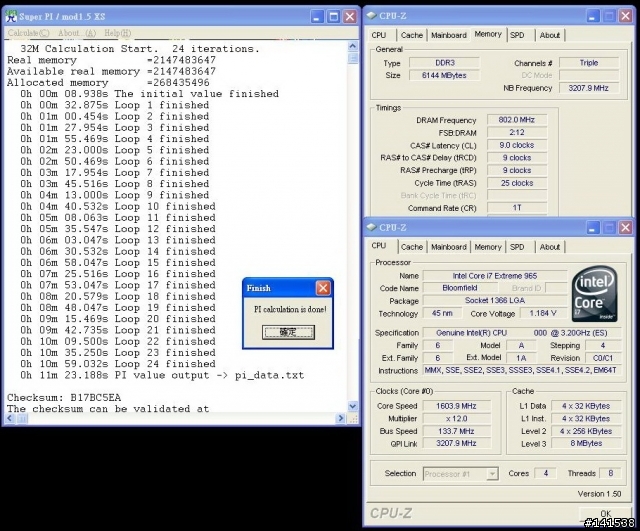Viewport: 640px width, 531px height.
Task: Open Cache tab in lower CPU-Z window
Action: 412,247
